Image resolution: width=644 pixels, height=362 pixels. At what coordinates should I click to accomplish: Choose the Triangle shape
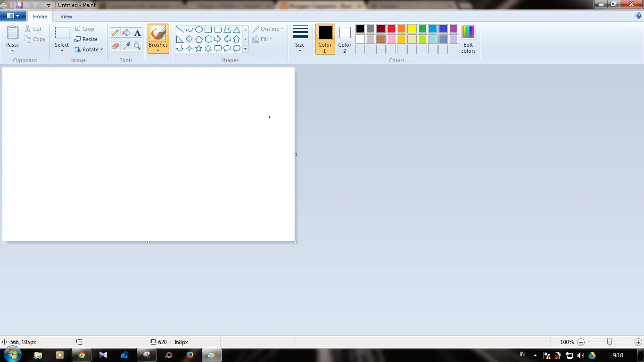pyautogui.click(x=237, y=30)
